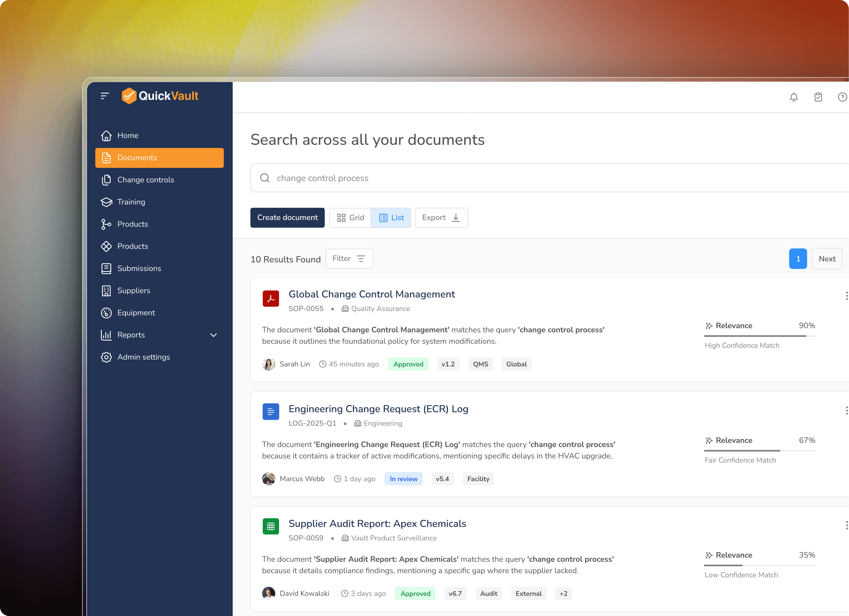This screenshot has height=616, width=849.
Task: Expand the Reports menu chevron
Action: pos(213,335)
